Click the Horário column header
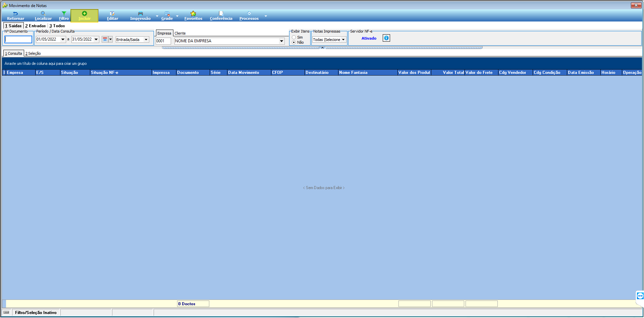Screen dimensions: 644x318 pyautogui.click(x=611, y=73)
